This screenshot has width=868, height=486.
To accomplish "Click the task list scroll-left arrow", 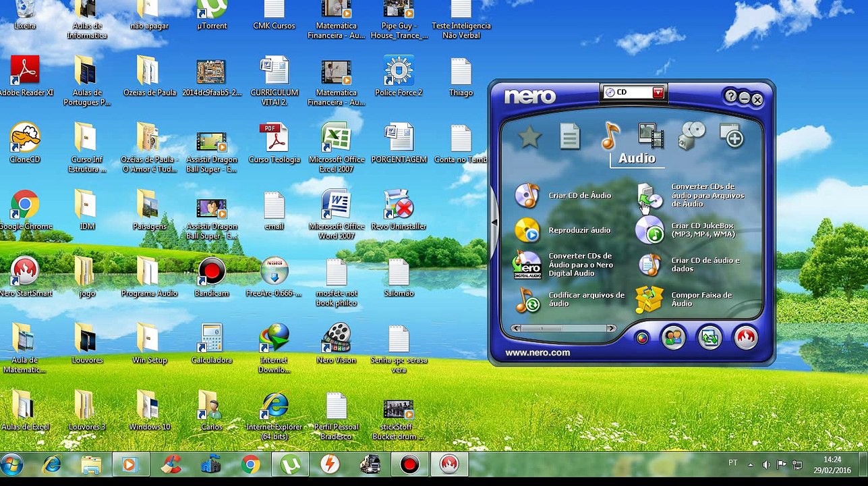I will pos(516,329).
